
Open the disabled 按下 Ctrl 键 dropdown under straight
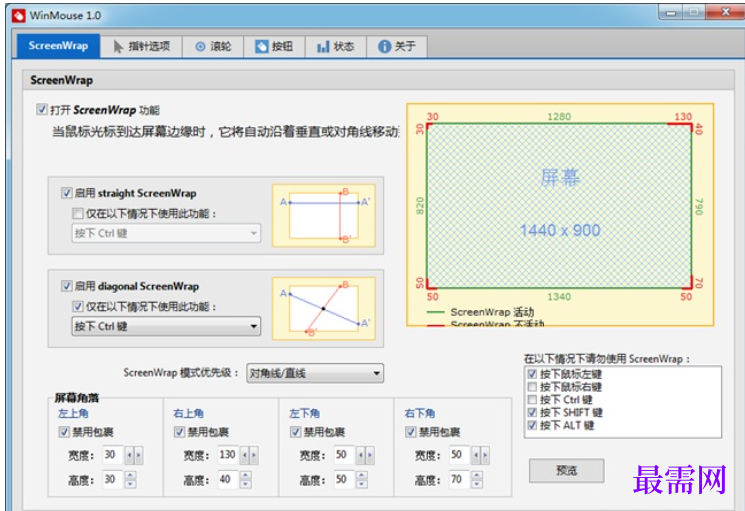coord(166,233)
